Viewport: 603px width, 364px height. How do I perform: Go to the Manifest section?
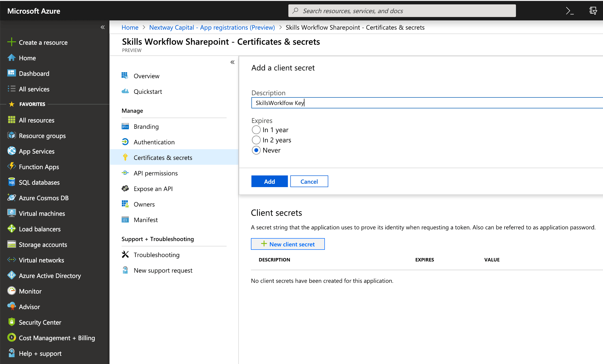point(145,220)
